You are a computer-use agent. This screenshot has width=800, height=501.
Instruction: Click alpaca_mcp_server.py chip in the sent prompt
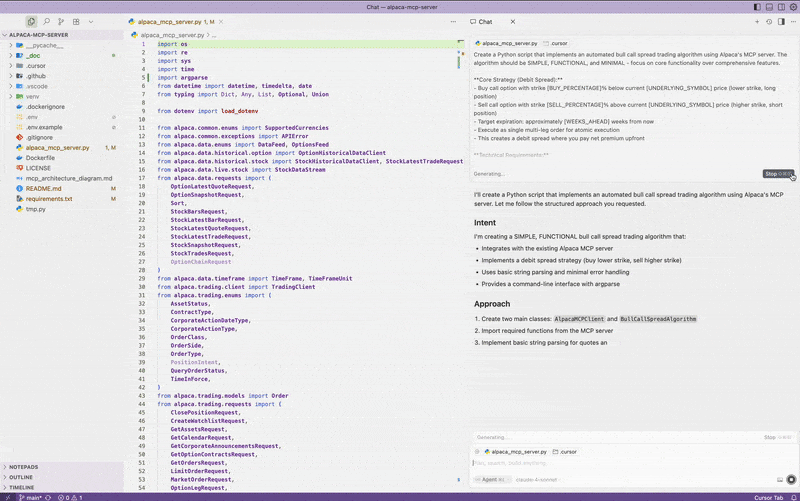point(506,43)
